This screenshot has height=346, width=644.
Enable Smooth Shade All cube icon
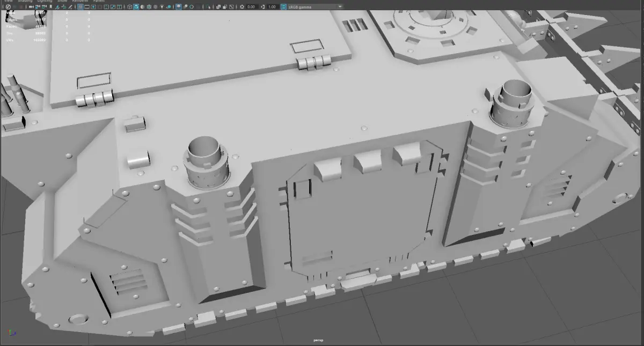coord(136,7)
